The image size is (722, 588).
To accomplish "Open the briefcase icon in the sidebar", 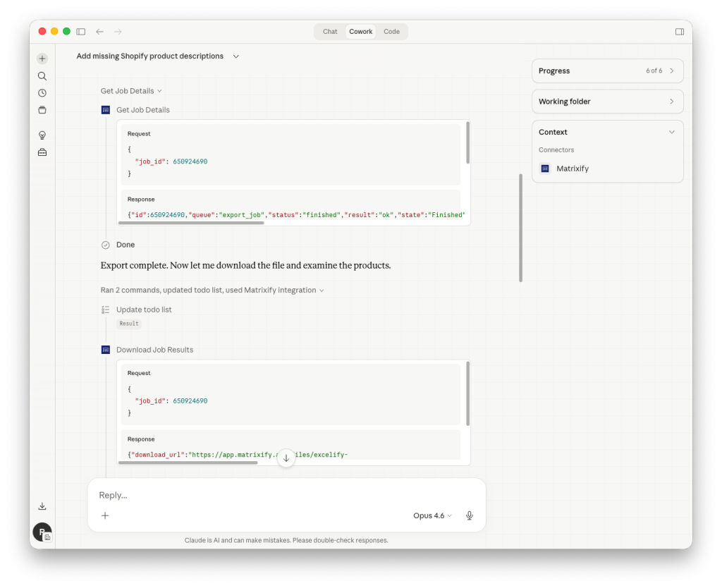I will coord(42,152).
